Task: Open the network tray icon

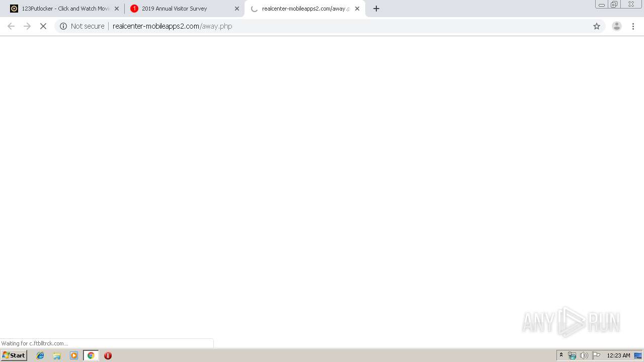Action: coord(572,355)
